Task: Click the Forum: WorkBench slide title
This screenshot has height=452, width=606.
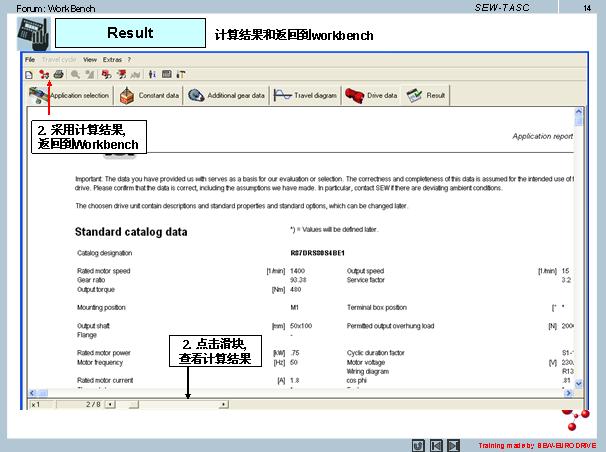Action: pos(55,8)
